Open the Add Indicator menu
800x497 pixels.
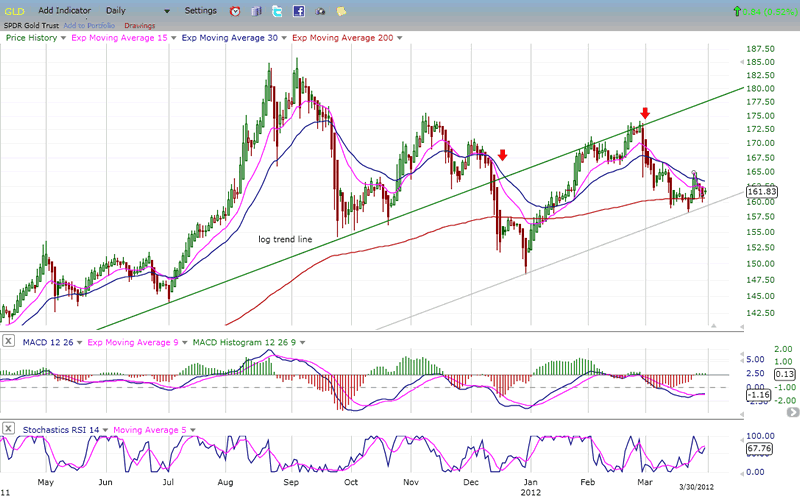coord(64,11)
